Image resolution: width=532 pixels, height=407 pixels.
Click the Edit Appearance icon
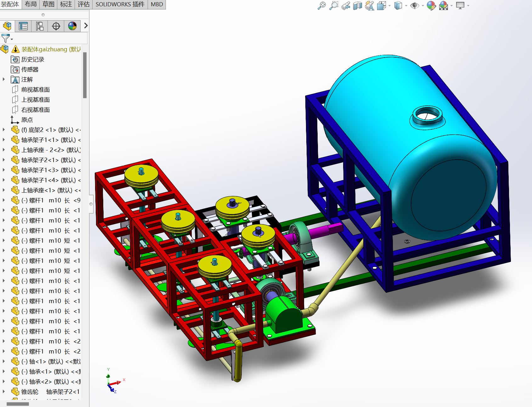coord(431,6)
